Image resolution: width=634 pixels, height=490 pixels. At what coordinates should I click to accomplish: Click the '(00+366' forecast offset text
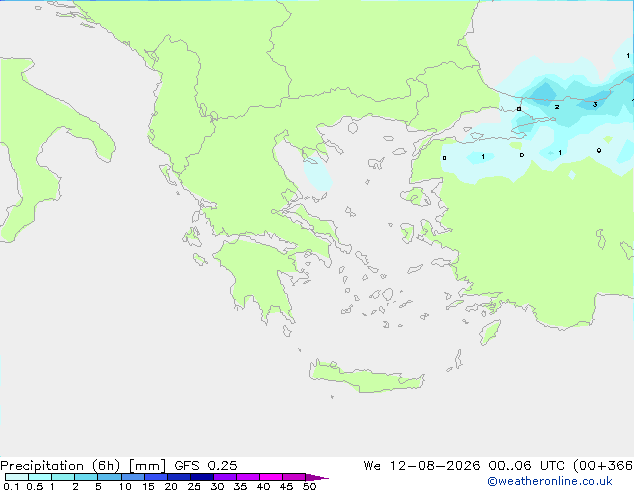pyautogui.click(x=603, y=466)
